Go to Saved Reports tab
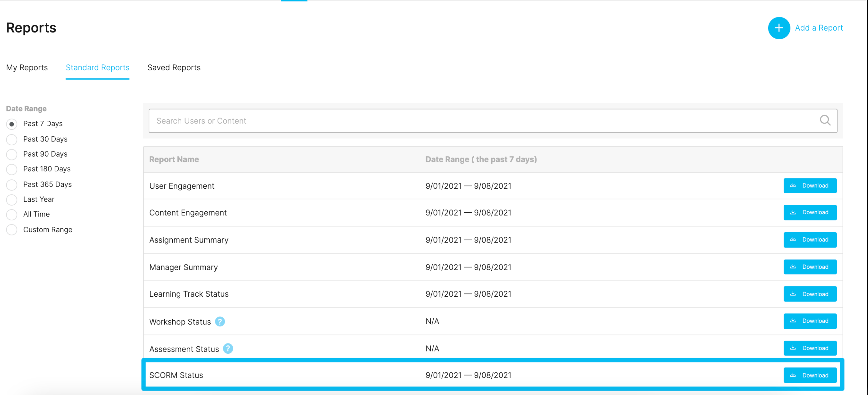868x395 pixels. coord(174,67)
